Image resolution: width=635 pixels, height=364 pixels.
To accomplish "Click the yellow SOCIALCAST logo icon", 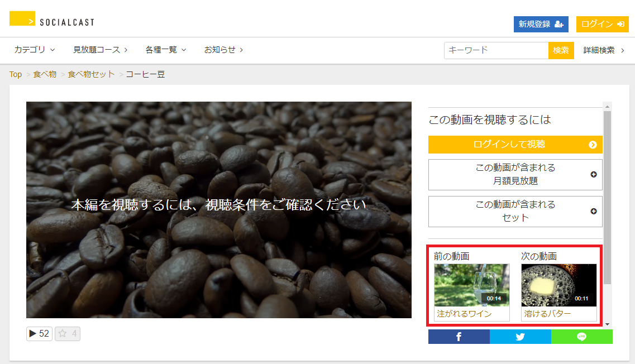I will [x=22, y=18].
